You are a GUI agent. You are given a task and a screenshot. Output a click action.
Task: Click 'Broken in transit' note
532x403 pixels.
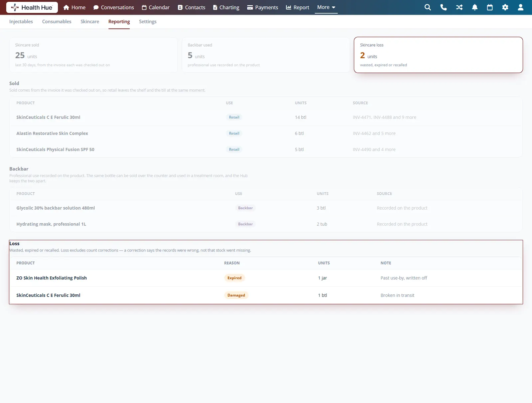pyautogui.click(x=397, y=295)
